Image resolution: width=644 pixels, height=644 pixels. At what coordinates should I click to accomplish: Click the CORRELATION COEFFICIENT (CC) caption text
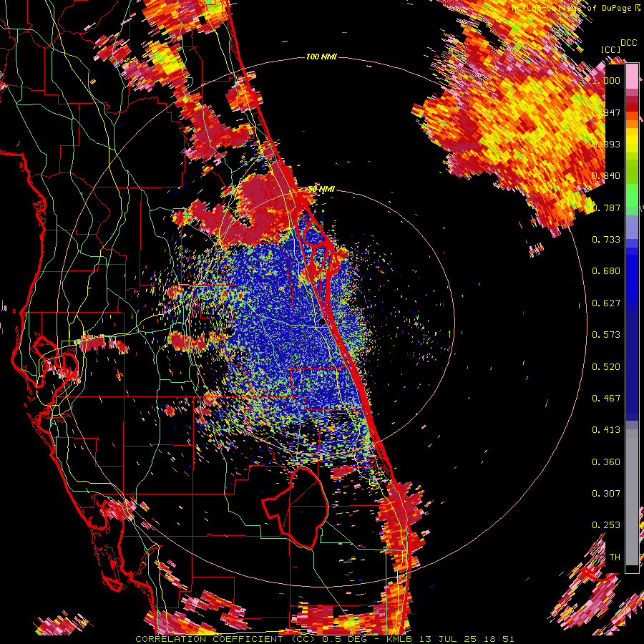(x=225, y=639)
